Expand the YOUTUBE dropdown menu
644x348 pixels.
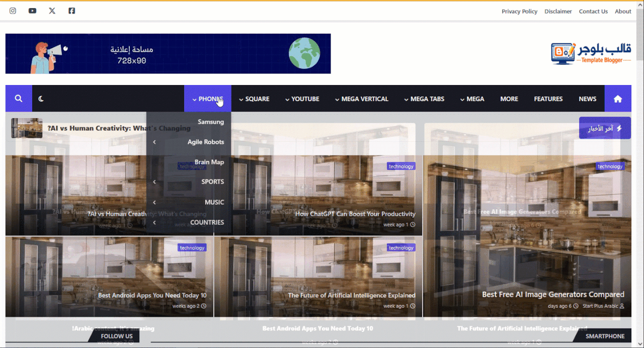click(302, 99)
